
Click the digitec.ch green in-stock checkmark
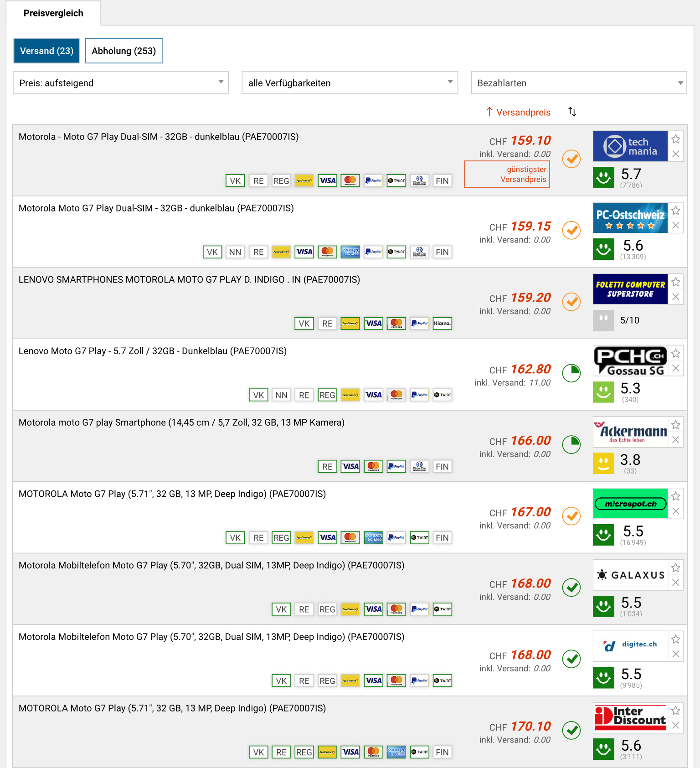(x=571, y=659)
